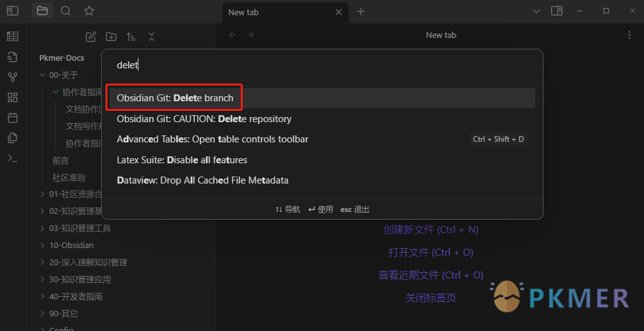
Task: Open the quick switcher file-search icon
Action: pos(13,57)
